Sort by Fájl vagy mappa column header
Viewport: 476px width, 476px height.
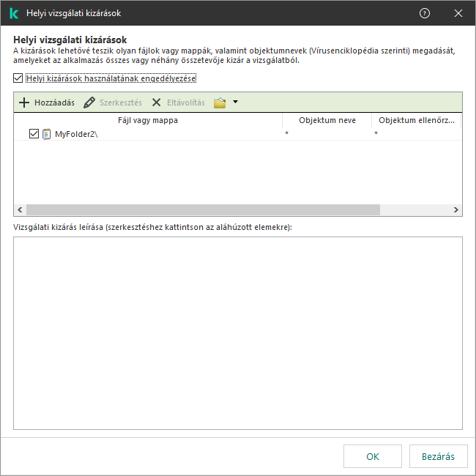tap(148, 120)
